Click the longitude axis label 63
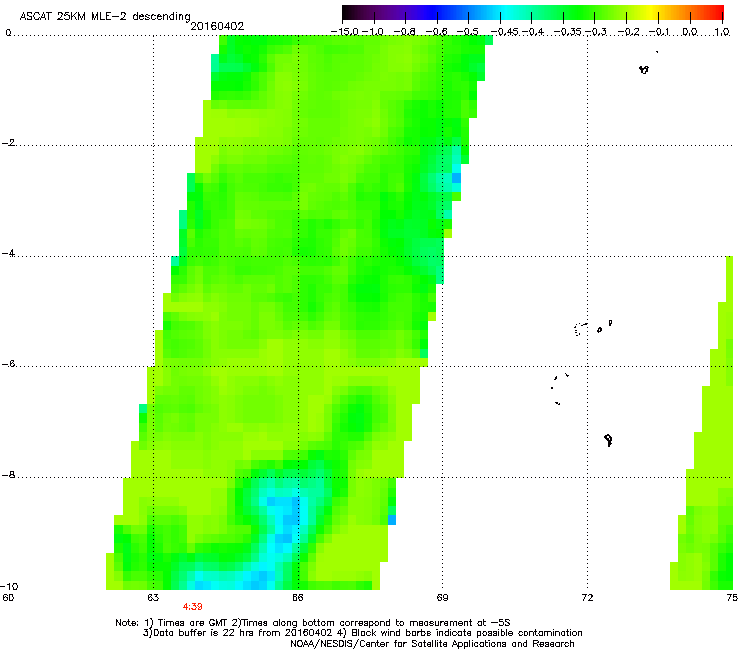 point(153,598)
